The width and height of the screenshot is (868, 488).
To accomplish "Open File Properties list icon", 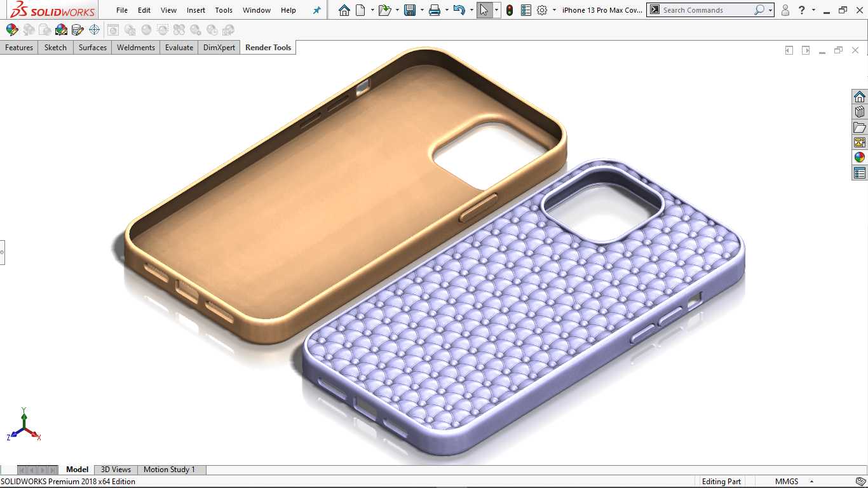I will click(526, 10).
